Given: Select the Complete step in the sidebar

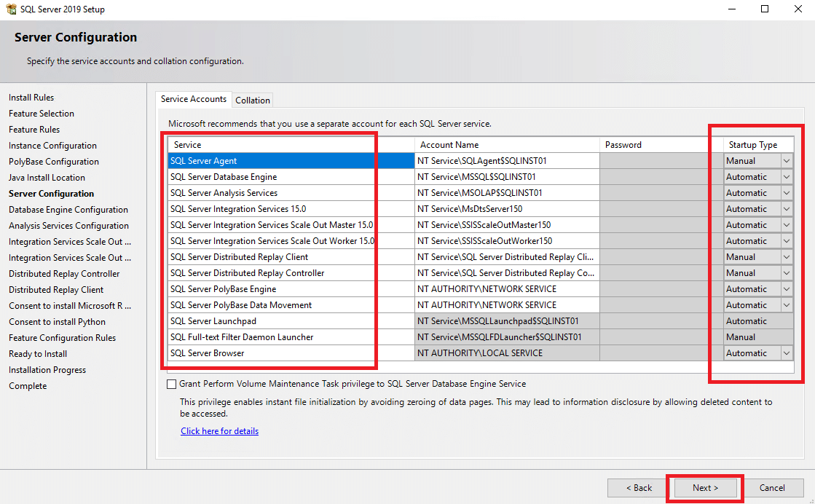Looking at the screenshot, I should click(x=28, y=387).
